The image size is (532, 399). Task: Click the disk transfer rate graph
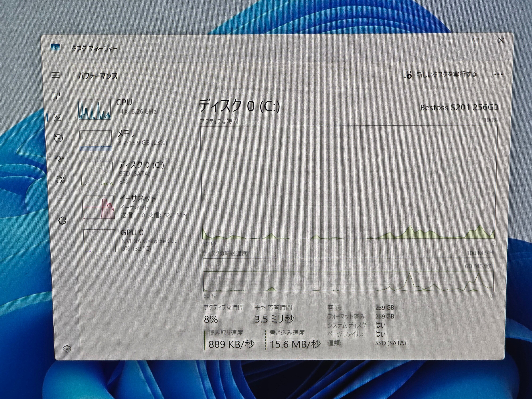click(x=348, y=274)
